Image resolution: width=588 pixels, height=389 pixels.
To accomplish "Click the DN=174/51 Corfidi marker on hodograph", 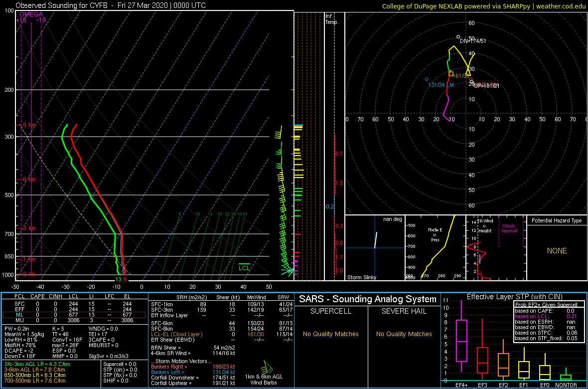I will click(x=458, y=37).
